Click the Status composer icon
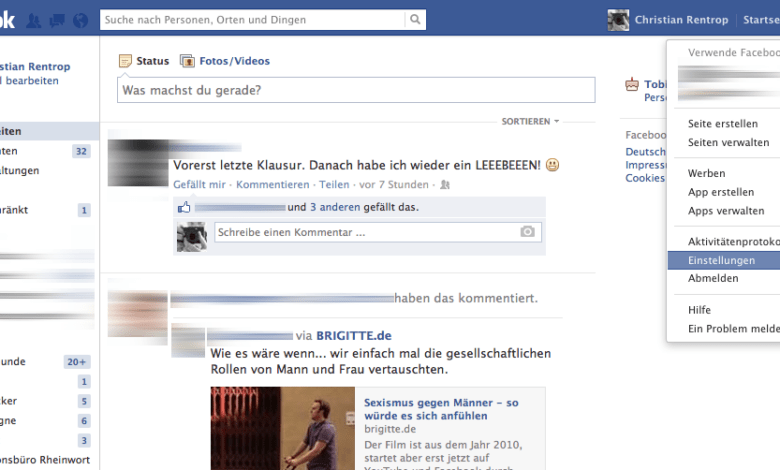This screenshot has height=470, width=780. [125, 61]
